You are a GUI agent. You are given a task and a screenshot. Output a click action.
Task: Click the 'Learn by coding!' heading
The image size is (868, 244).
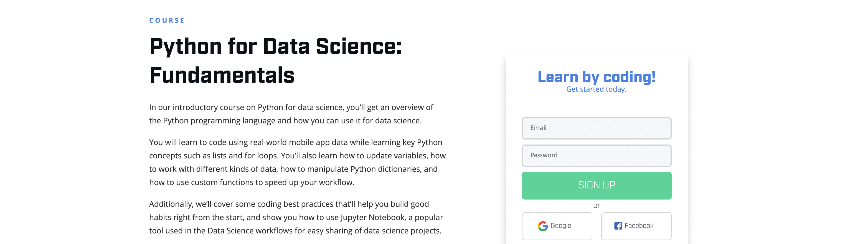click(597, 77)
